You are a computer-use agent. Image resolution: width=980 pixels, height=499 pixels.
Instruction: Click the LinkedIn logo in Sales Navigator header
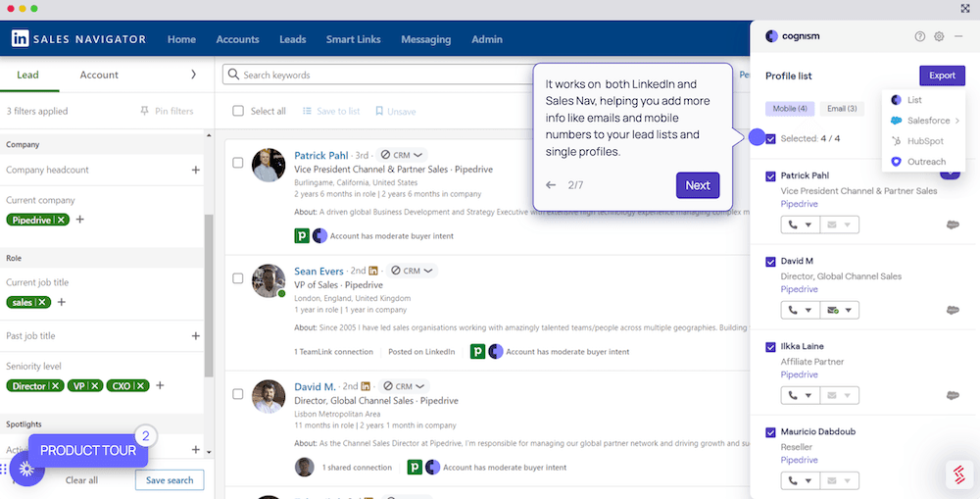pos(20,39)
